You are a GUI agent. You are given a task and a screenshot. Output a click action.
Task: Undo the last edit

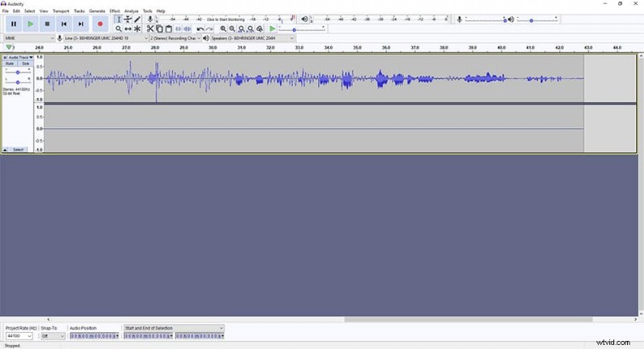[200, 29]
